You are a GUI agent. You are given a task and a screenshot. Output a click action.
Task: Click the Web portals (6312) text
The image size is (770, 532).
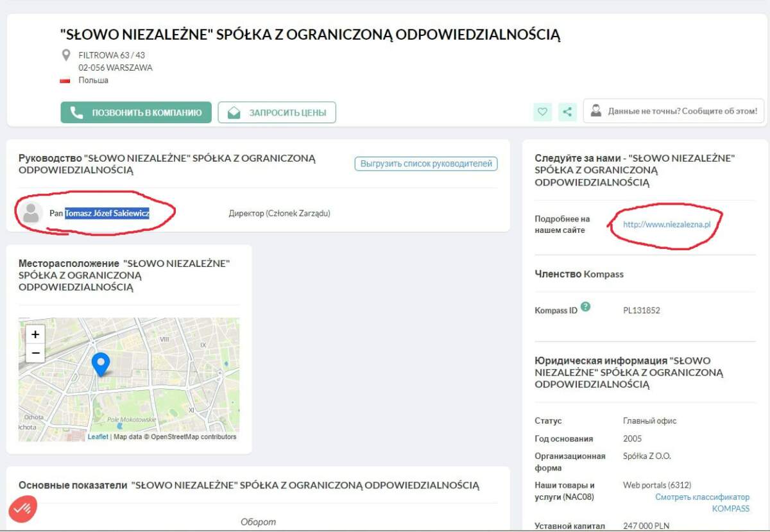tap(657, 485)
